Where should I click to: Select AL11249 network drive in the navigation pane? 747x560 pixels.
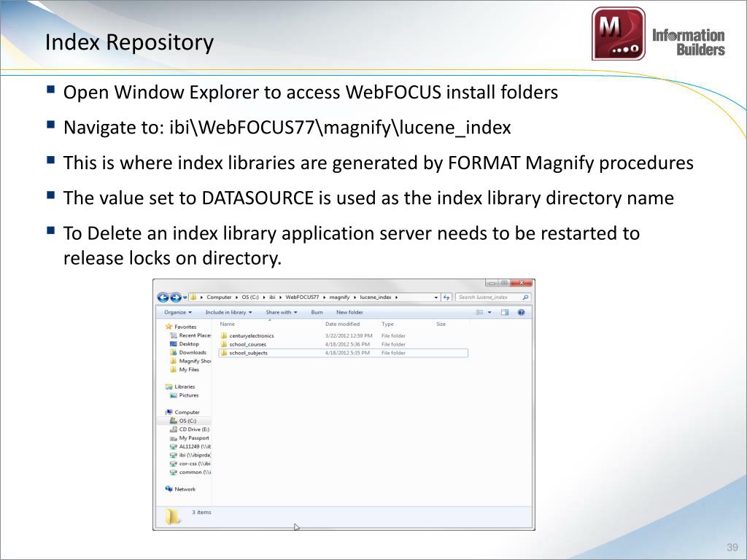click(x=195, y=447)
